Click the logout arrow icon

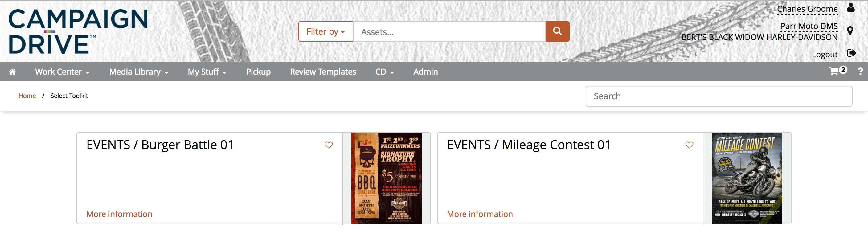851,53
